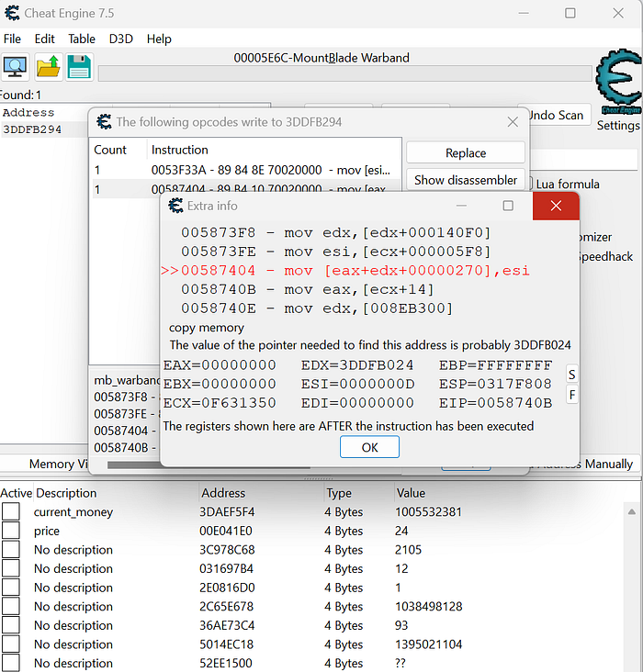This screenshot has height=672, width=643.
Task: Select address 00E041E0 in table
Action: [x=226, y=531]
